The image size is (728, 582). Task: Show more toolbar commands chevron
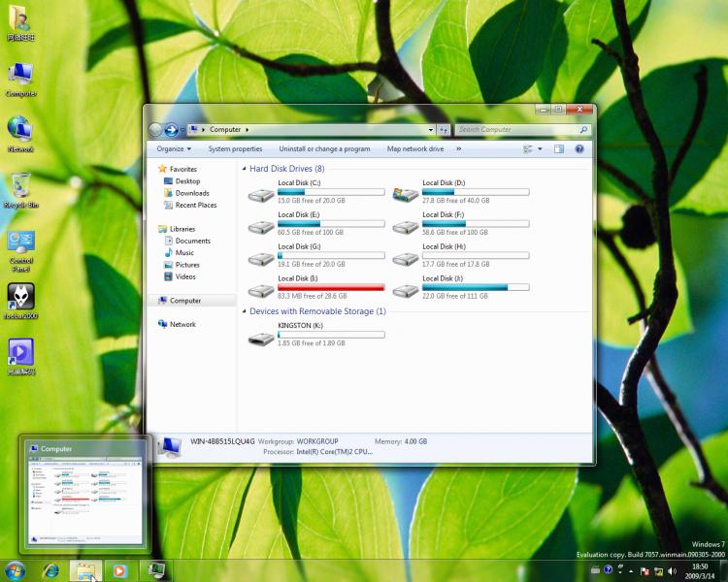[459, 149]
